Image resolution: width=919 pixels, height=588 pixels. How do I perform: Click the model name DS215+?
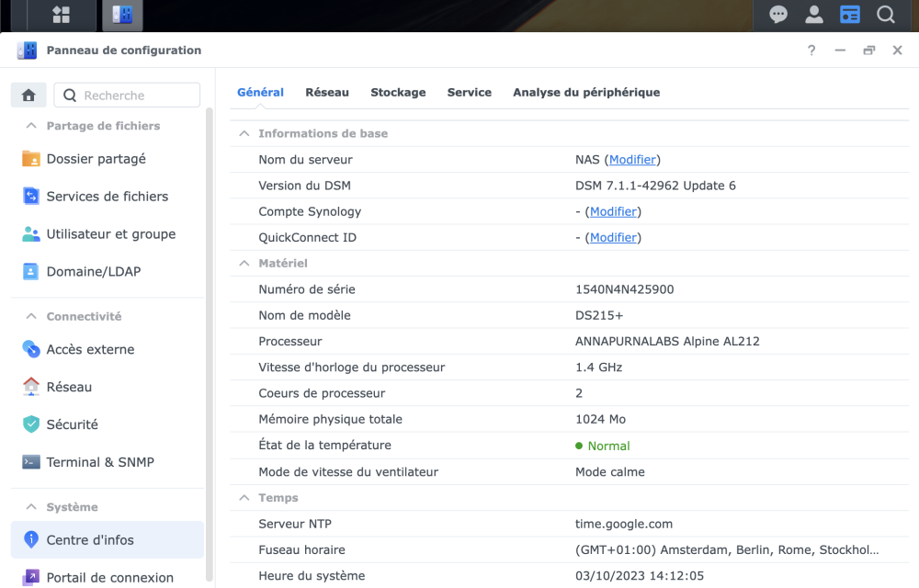click(599, 315)
